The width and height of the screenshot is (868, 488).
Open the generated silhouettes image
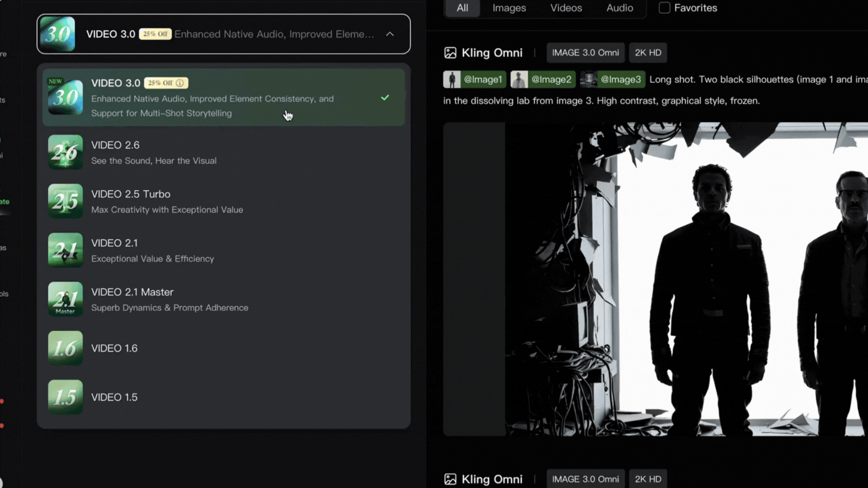point(686,279)
